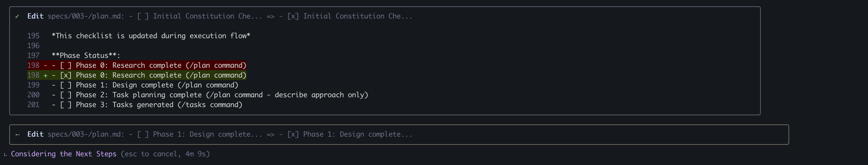
Task: Click the empty checkbox for Phase 3: Tasks generated
Action: (66, 105)
